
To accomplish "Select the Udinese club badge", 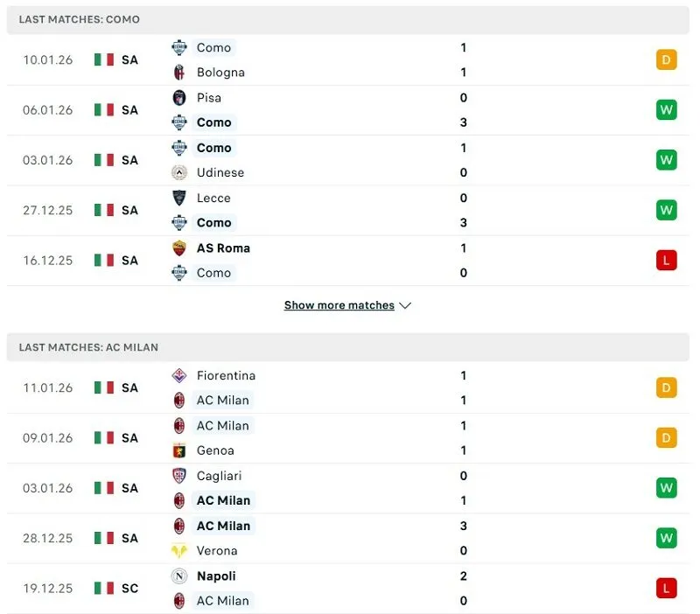I will point(180,173).
